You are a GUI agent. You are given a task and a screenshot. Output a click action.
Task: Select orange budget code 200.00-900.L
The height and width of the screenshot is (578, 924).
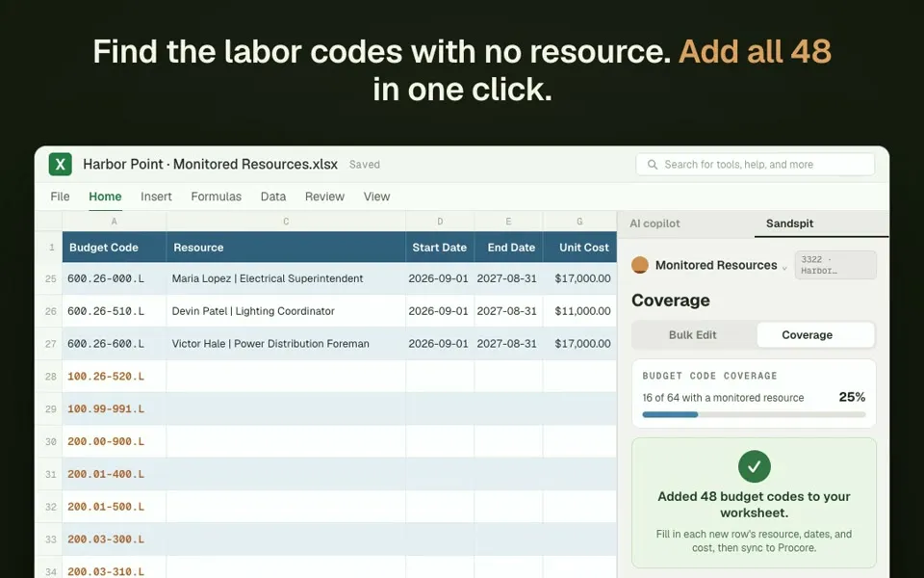[115, 442]
